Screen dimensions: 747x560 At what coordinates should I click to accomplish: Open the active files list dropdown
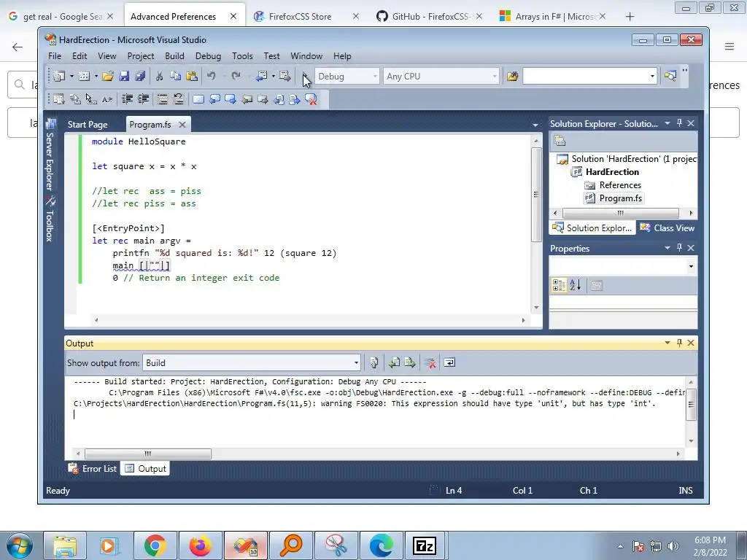click(535, 125)
